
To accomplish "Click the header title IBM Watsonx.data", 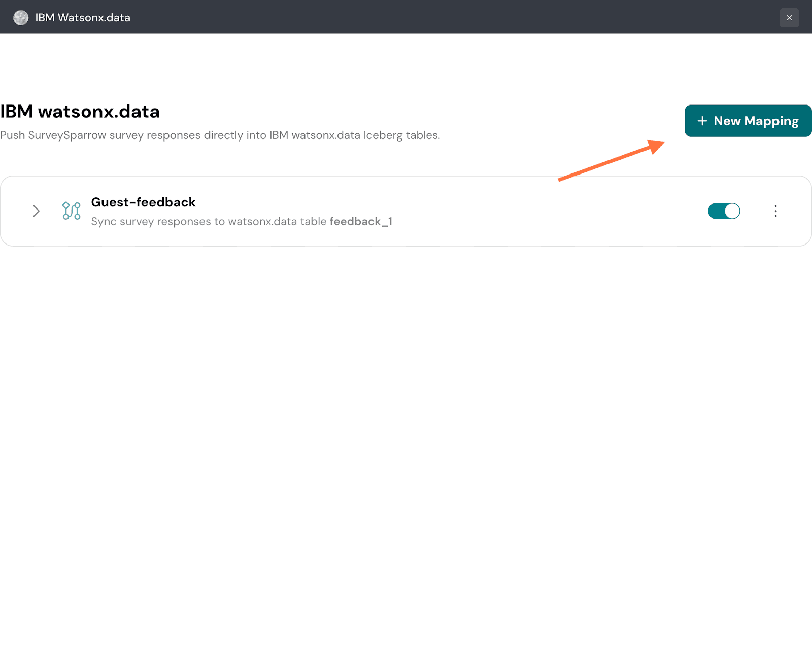I will [x=83, y=18].
